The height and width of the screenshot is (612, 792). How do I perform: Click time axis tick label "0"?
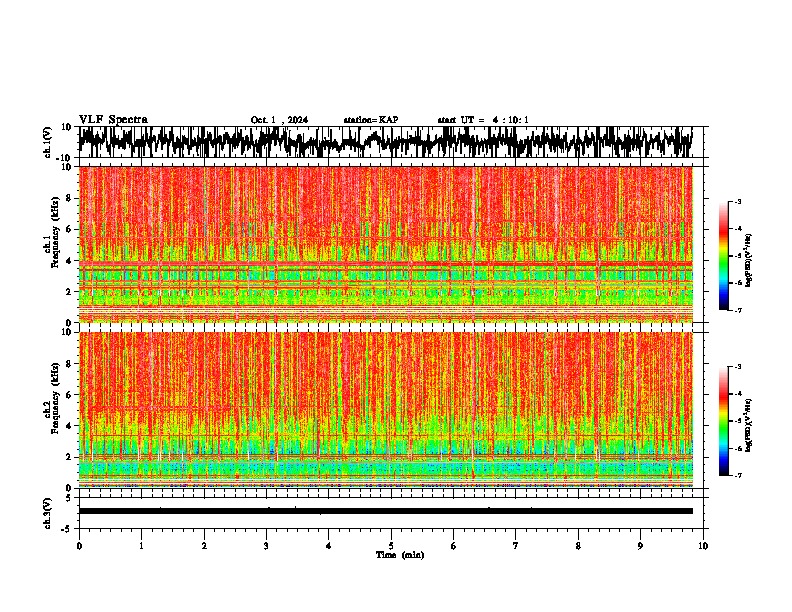click(79, 546)
